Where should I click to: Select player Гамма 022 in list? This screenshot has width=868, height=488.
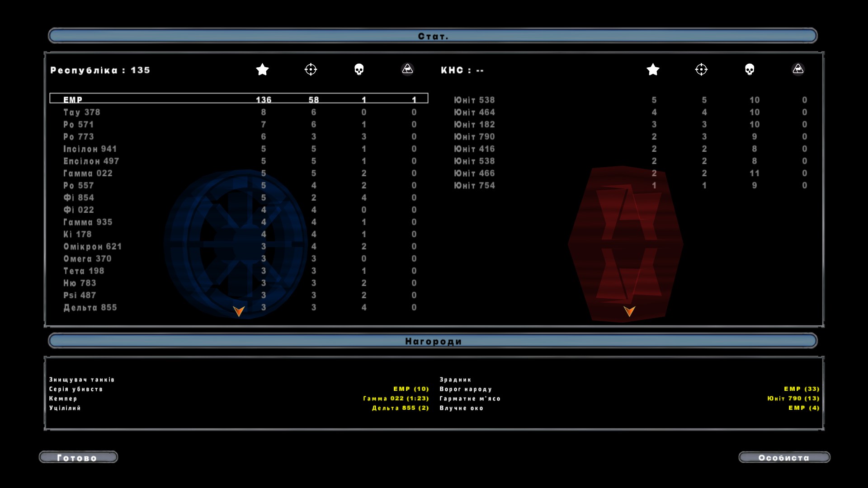[239, 173]
